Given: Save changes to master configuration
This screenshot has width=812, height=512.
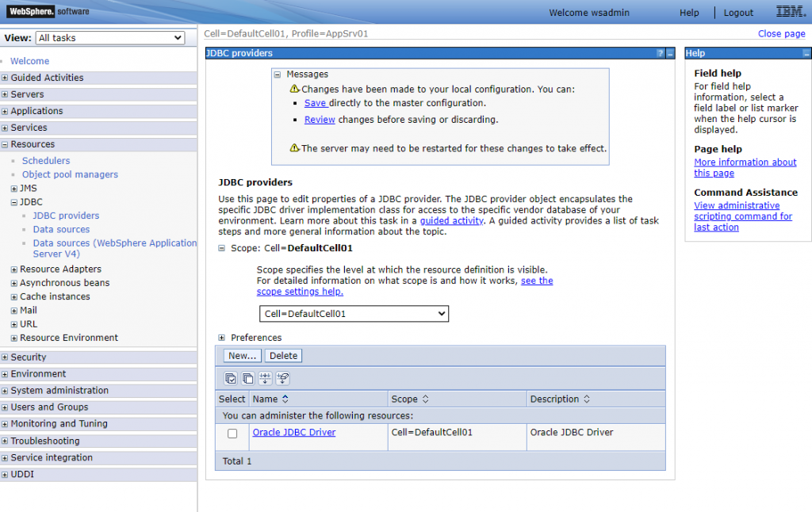Looking at the screenshot, I should [x=316, y=103].
